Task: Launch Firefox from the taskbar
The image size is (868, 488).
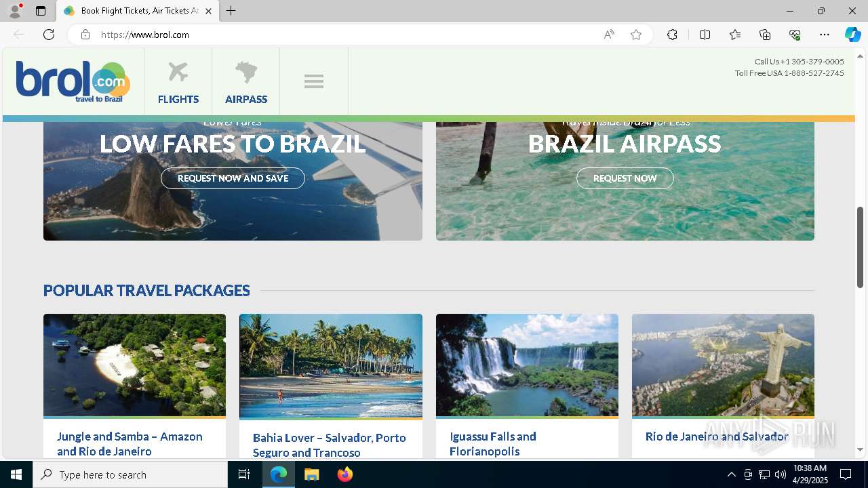Action: [345, 474]
